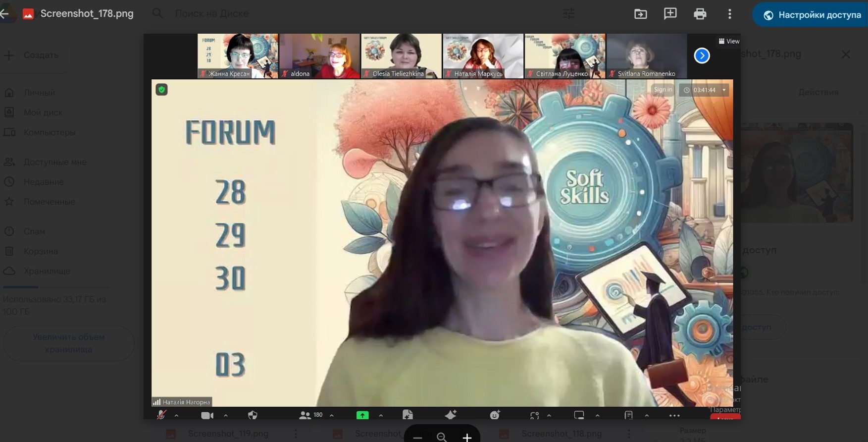
Task: Click the Sign in button
Action: (663, 90)
